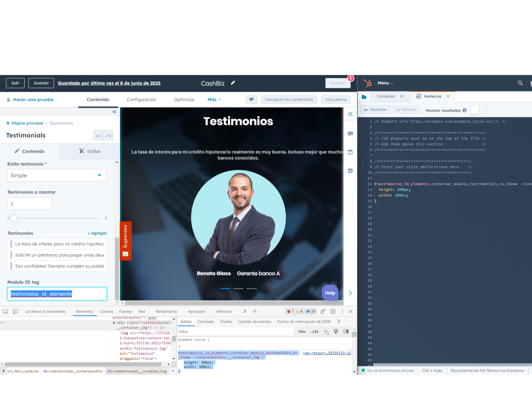Open the comments speech bubble icon

(x=251, y=100)
